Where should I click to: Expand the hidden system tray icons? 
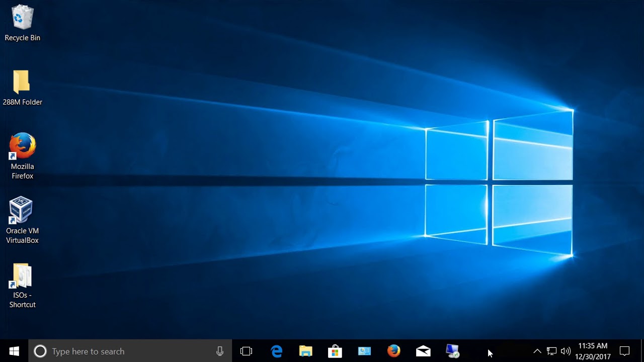click(x=537, y=351)
